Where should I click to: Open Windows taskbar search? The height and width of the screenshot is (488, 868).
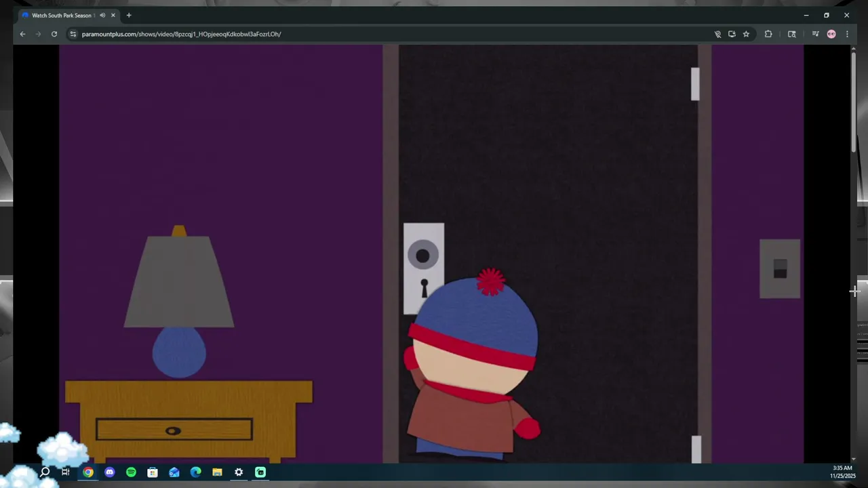click(x=45, y=472)
